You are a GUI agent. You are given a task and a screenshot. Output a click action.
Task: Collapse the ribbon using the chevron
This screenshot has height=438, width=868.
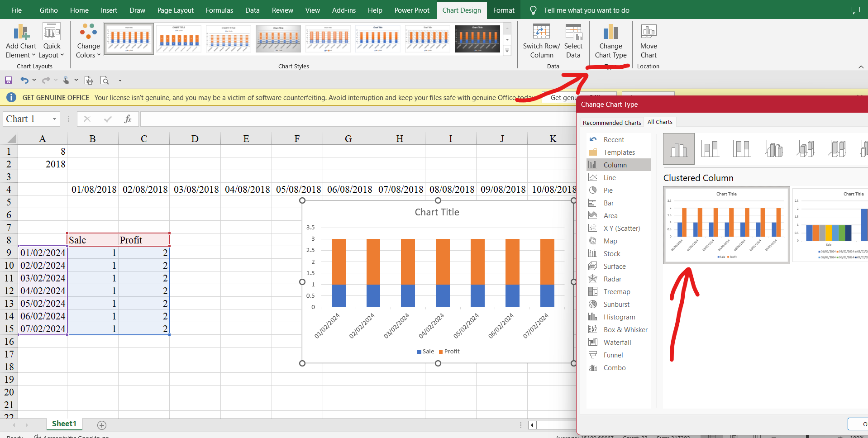click(861, 67)
